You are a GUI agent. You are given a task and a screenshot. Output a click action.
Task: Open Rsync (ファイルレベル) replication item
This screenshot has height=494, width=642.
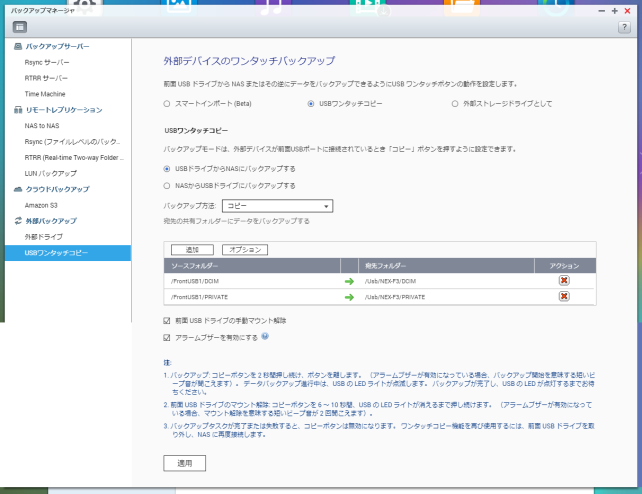tap(72, 142)
